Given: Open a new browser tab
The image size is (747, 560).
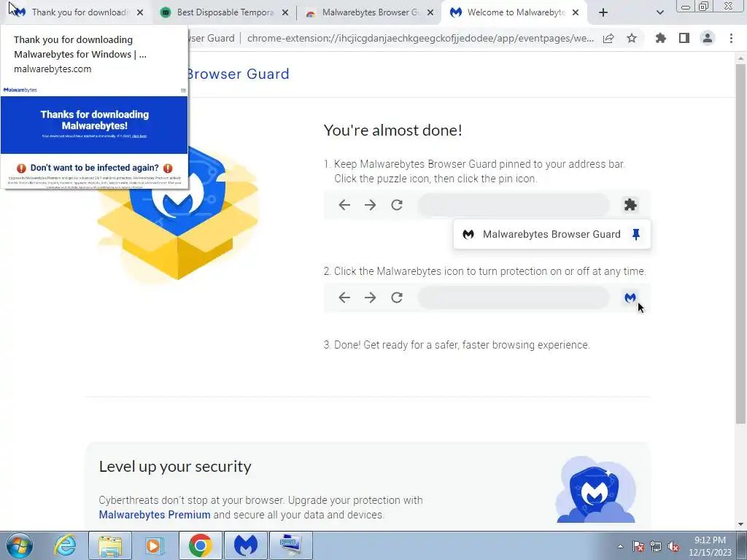Looking at the screenshot, I should [603, 13].
